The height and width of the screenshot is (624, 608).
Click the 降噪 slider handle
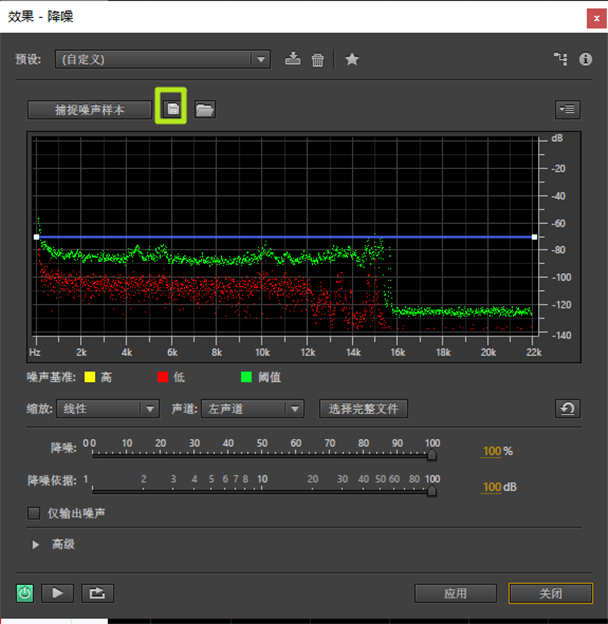click(x=432, y=455)
